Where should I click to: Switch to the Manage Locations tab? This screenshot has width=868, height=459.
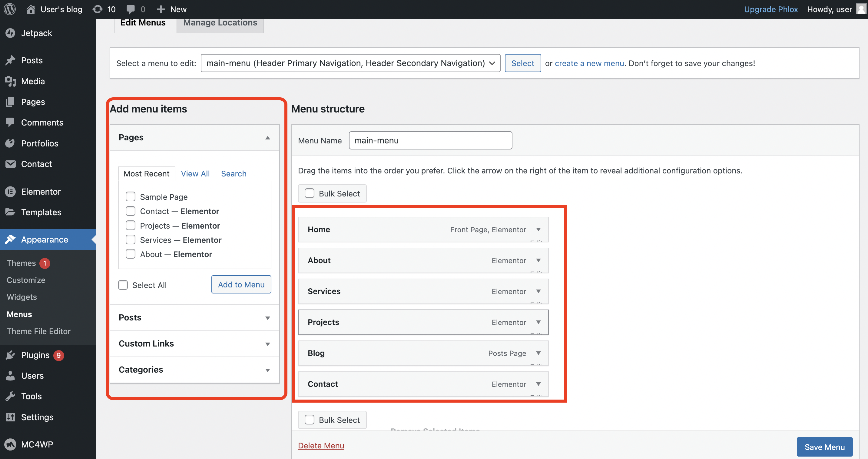tap(220, 23)
